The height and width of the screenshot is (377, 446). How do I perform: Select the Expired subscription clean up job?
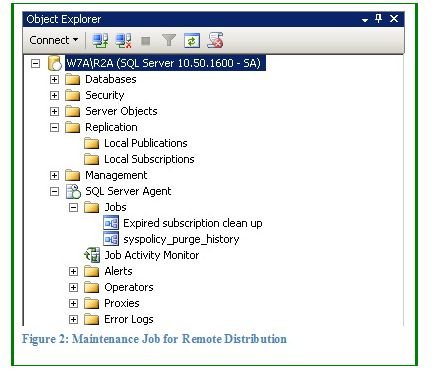(x=193, y=223)
